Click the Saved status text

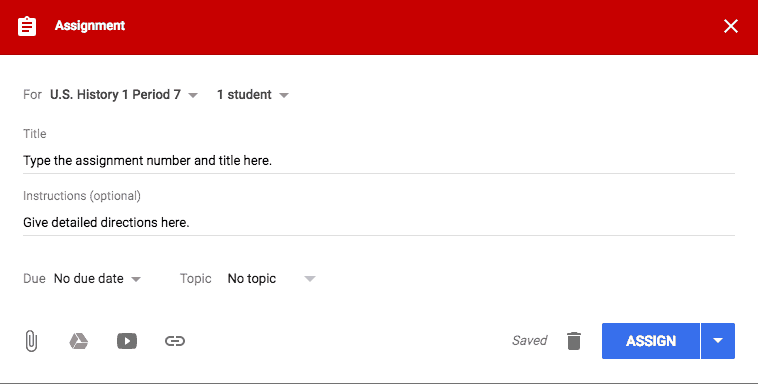click(529, 340)
